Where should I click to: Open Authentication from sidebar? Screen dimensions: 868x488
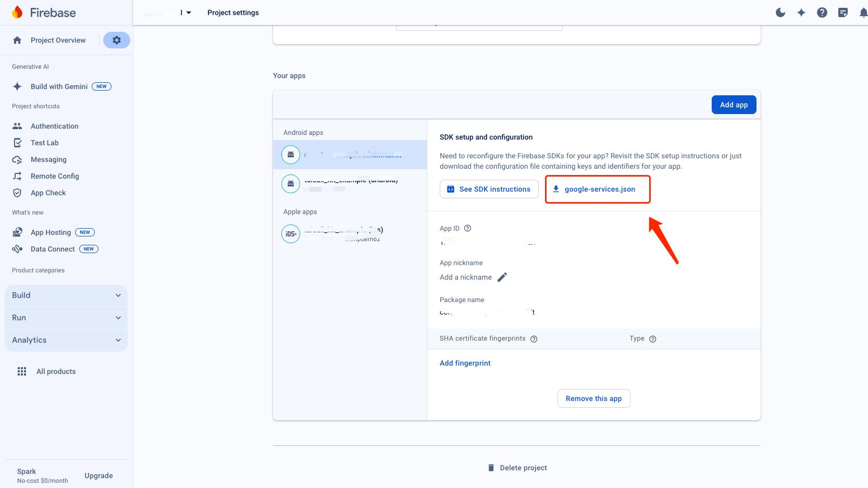[x=54, y=126]
